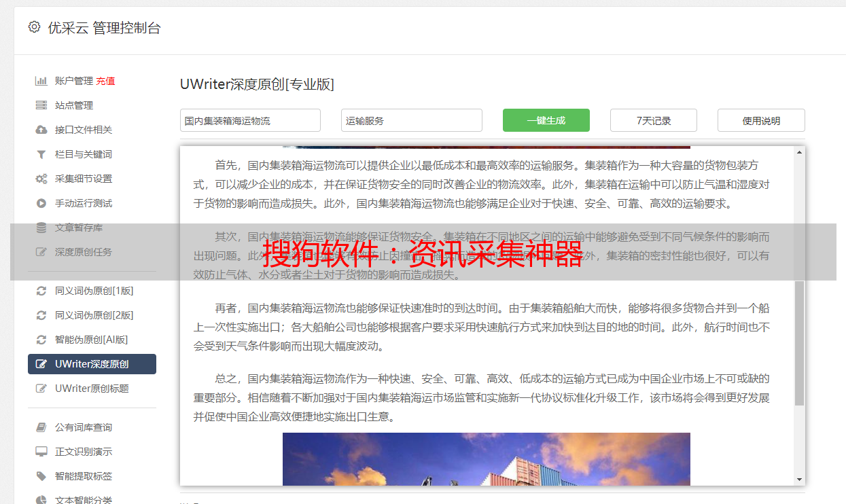Click the paragraph starting with 首先
Screen dimensions: 846x504
coord(482,184)
